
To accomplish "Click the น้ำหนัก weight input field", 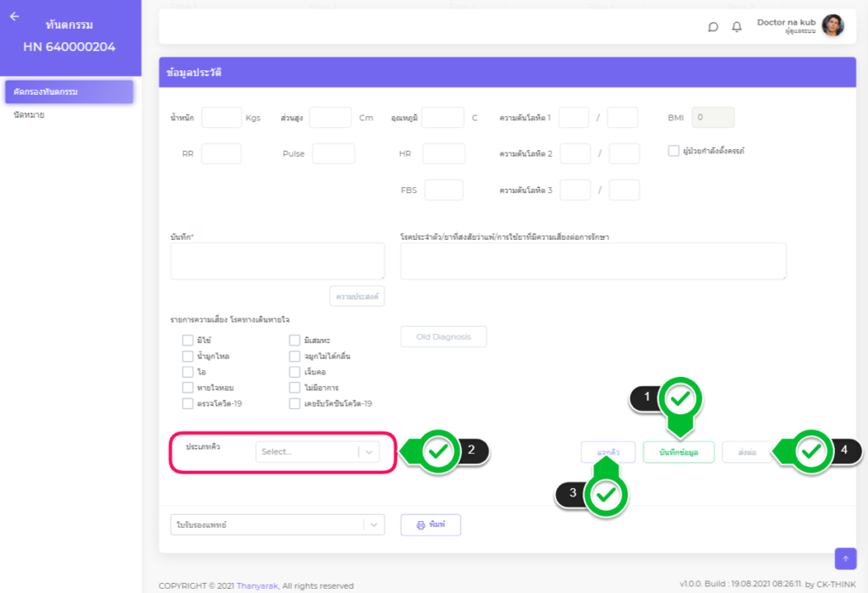I will pyautogui.click(x=221, y=118).
